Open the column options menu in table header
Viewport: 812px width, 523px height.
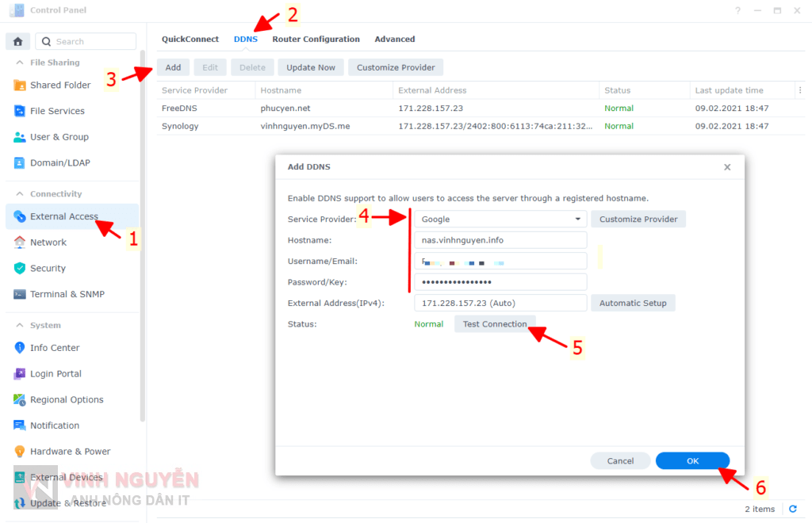799,90
